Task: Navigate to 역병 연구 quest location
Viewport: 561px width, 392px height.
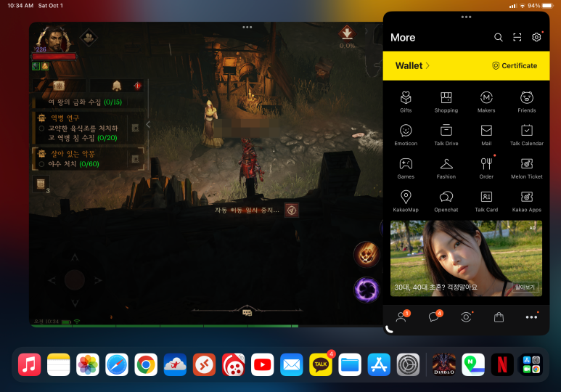Action: coord(135,128)
